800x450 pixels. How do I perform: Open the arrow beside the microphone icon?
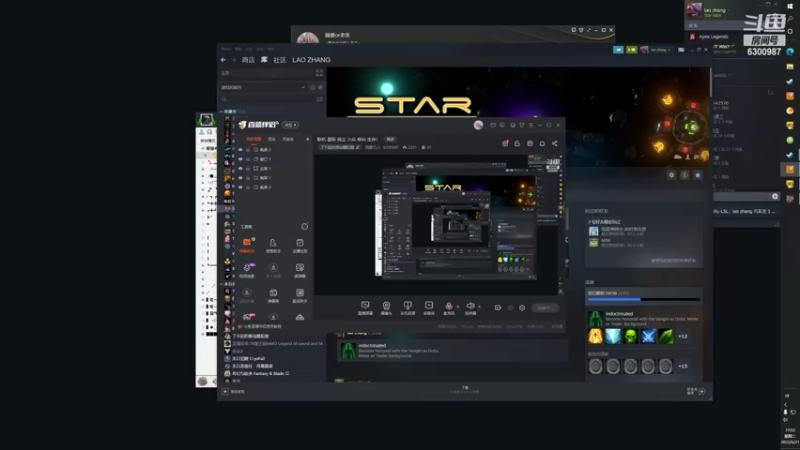point(458,307)
